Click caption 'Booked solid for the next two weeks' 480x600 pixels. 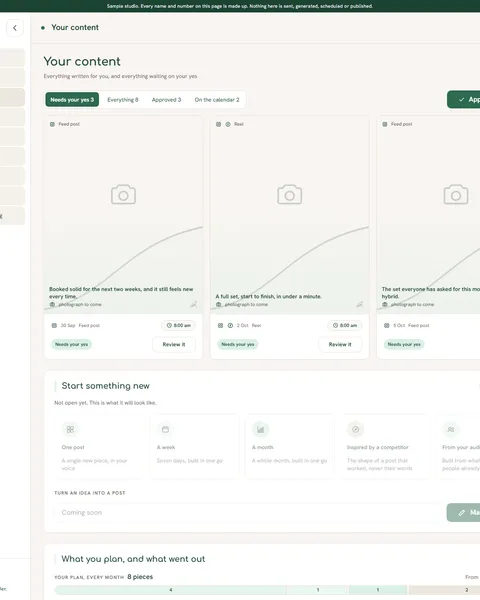[x=121, y=293]
